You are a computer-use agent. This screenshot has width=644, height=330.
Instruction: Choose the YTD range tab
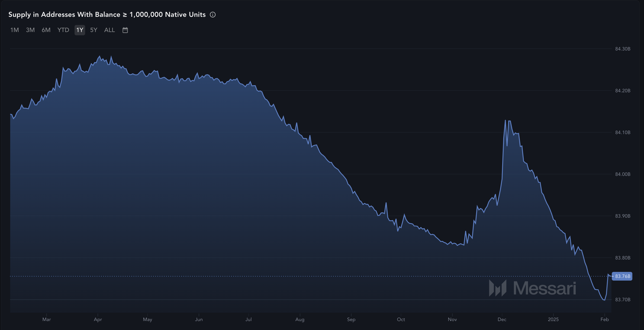(x=63, y=30)
